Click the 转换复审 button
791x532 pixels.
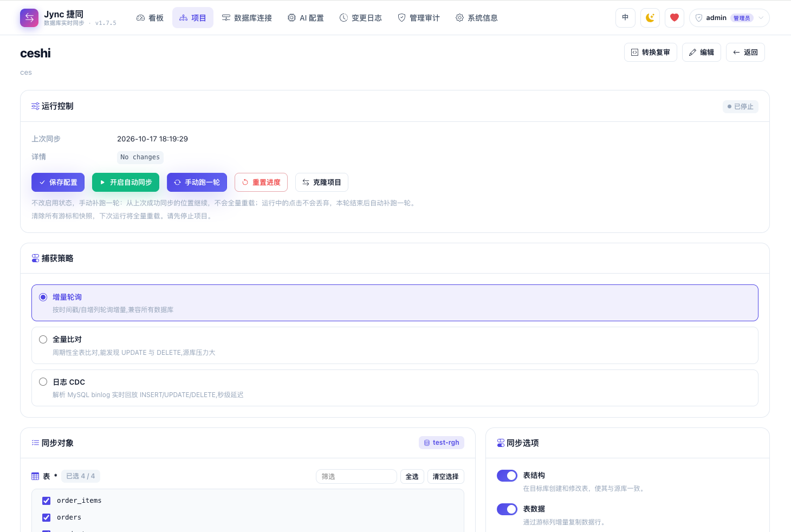651,53
